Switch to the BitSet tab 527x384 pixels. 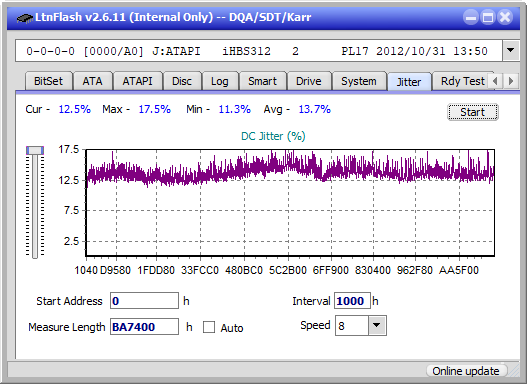click(x=48, y=81)
